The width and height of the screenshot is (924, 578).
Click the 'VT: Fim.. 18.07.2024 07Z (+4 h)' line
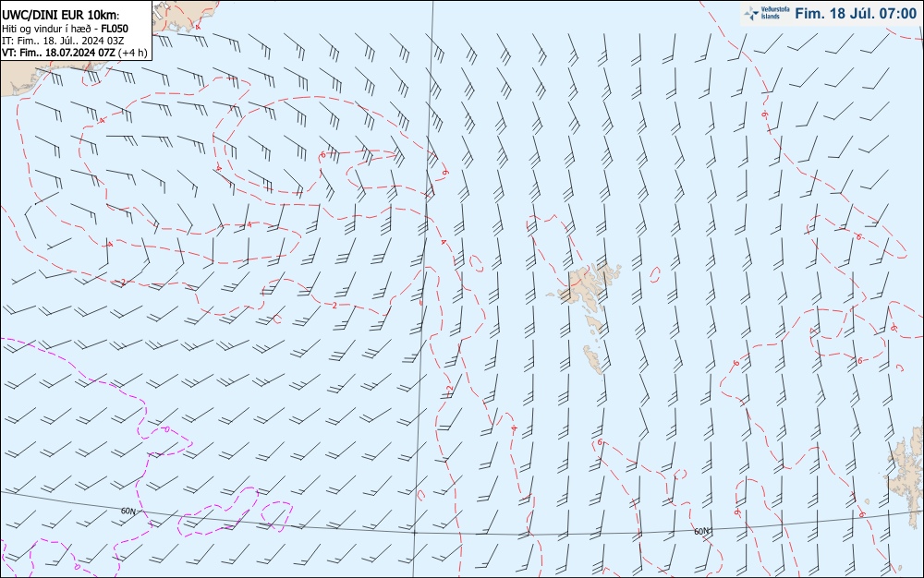tap(75, 53)
